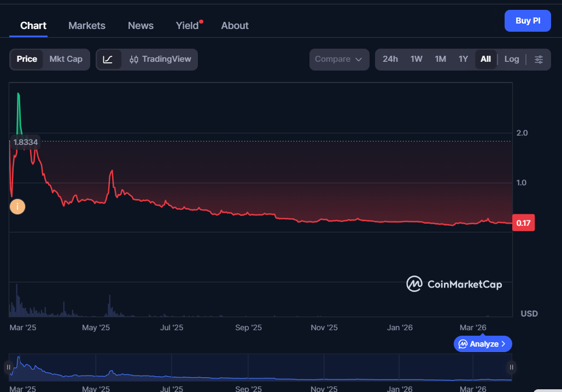The height and width of the screenshot is (392, 562).
Task: Enable Log scale on the chart
Action: click(x=511, y=59)
